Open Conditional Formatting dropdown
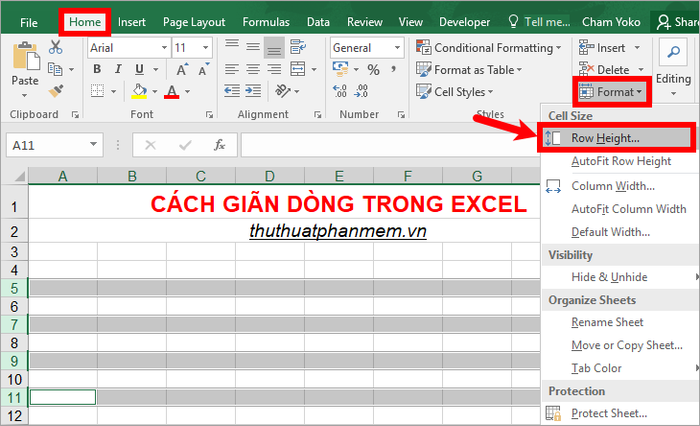Screen dimensions: 700x426 coord(488,48)
